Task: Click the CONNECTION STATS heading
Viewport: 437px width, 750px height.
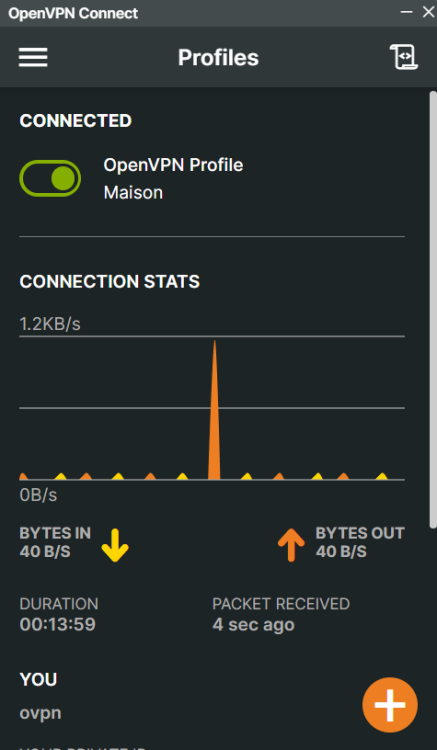Action: click(109, 281)
